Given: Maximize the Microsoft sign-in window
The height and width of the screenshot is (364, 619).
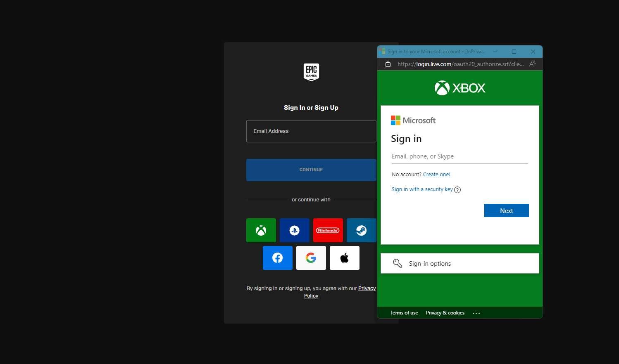Looking at the screenshot, I should 514,52.
